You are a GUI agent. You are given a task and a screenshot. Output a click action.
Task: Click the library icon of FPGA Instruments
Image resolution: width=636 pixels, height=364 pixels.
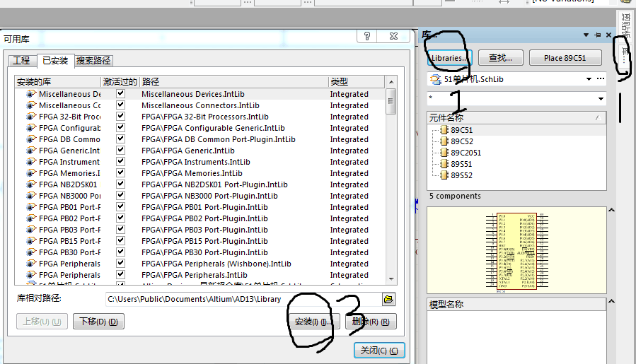tap(31, 162)
